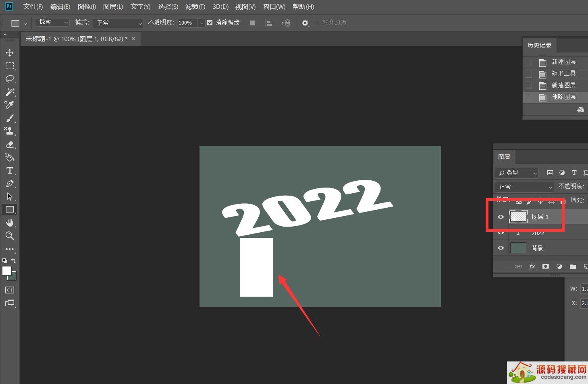Open the 像素 tool mode dropdown

coord(52,22)
